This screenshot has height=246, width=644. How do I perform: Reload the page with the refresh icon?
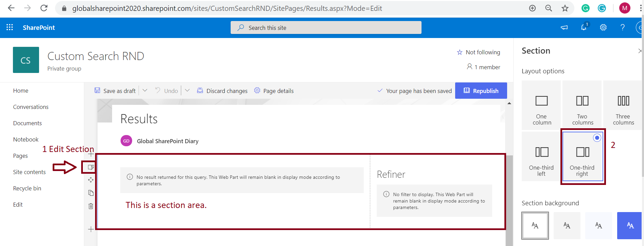click(44, 8)
